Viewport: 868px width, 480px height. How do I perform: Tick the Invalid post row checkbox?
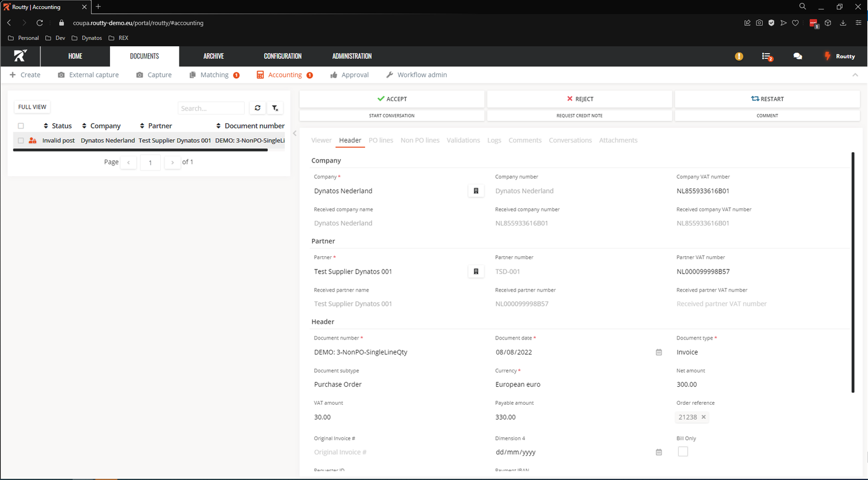tap(21, 140)
